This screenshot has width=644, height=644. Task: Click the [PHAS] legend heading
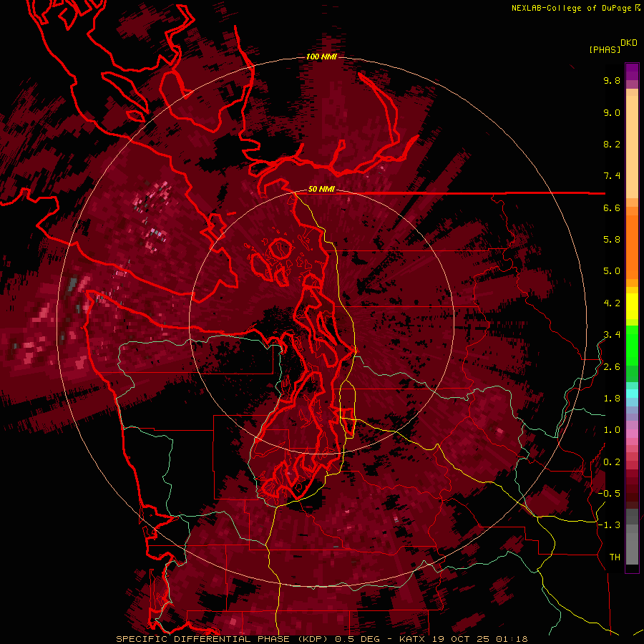605,49
